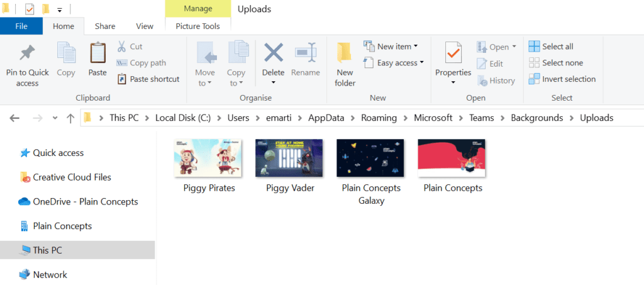644x285 pixels.
Task: Click the Paste shortcut icon
Action: click(x=122, y=79)
